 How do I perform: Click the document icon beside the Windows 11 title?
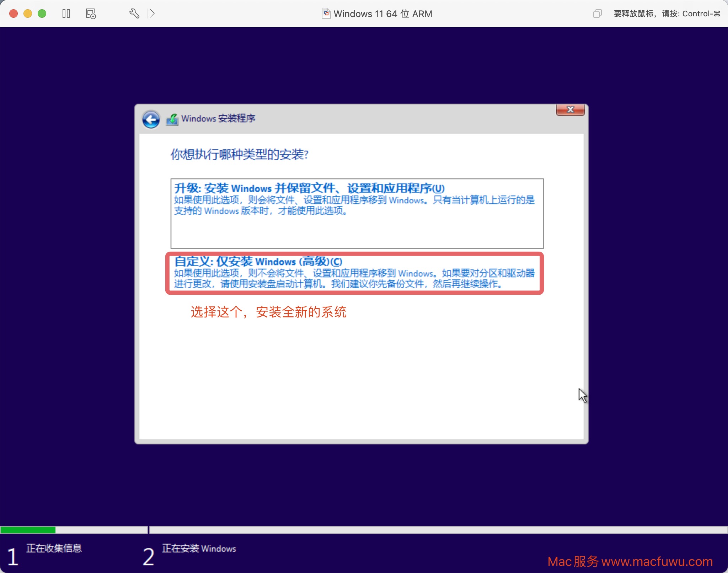click(326, 14)
